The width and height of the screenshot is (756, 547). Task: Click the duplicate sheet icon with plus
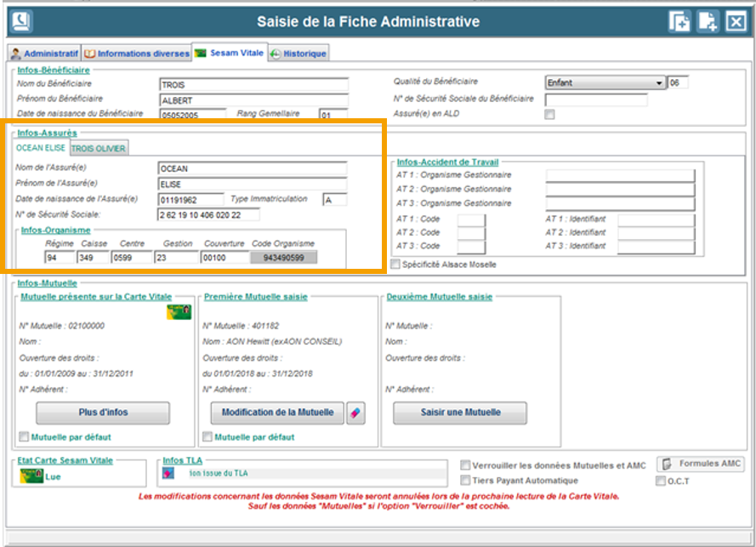point(679,22)
